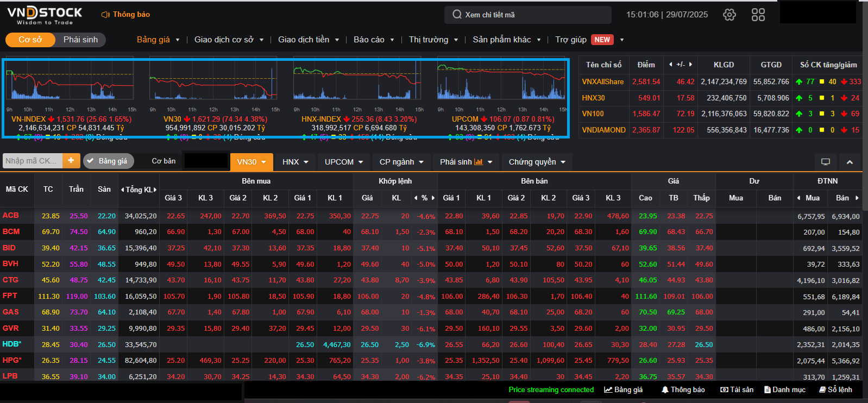Click the ACB stock symbol
The height and width of the screenshot is (403, 868).
pyautogui.click(x=11, y=216)
